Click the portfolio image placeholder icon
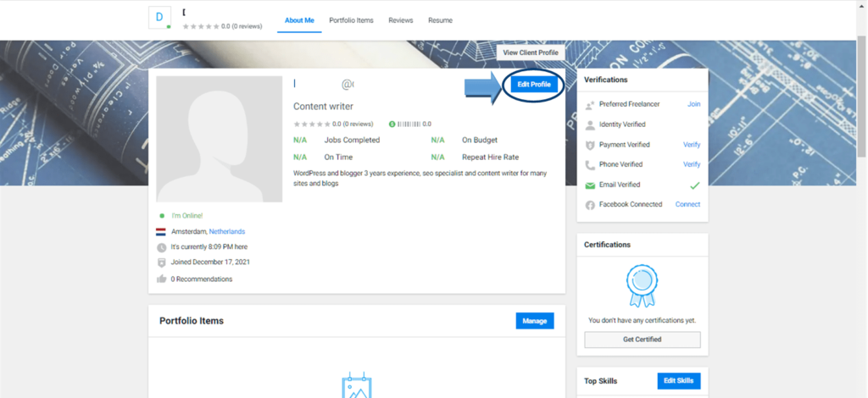 [x=357, y=385]
